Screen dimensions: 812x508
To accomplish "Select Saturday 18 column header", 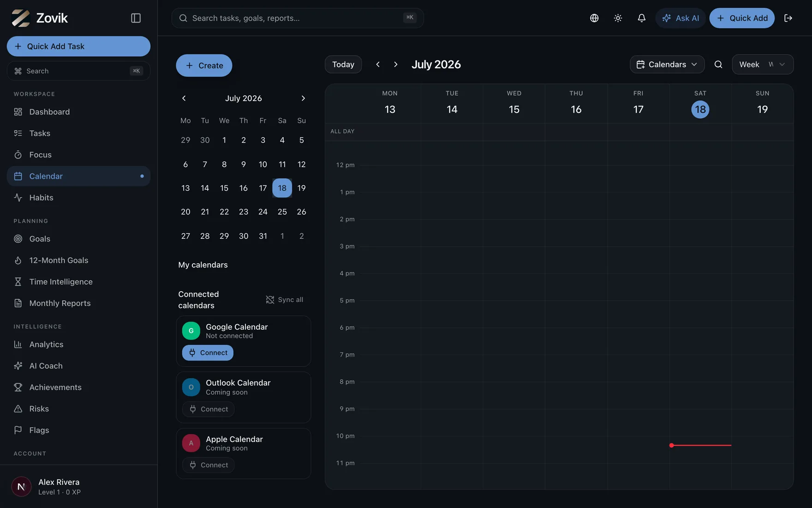I will pos(700,104).
